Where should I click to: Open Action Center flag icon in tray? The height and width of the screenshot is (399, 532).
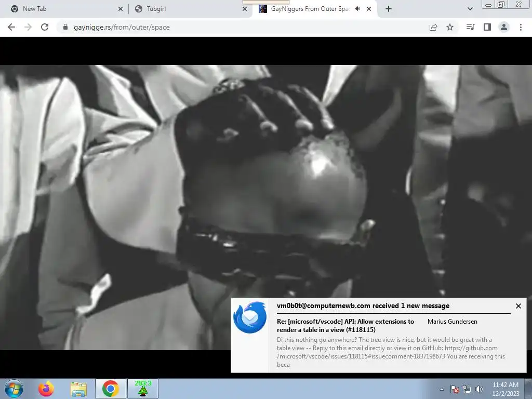pyautogui.click(x=454, y=389)
